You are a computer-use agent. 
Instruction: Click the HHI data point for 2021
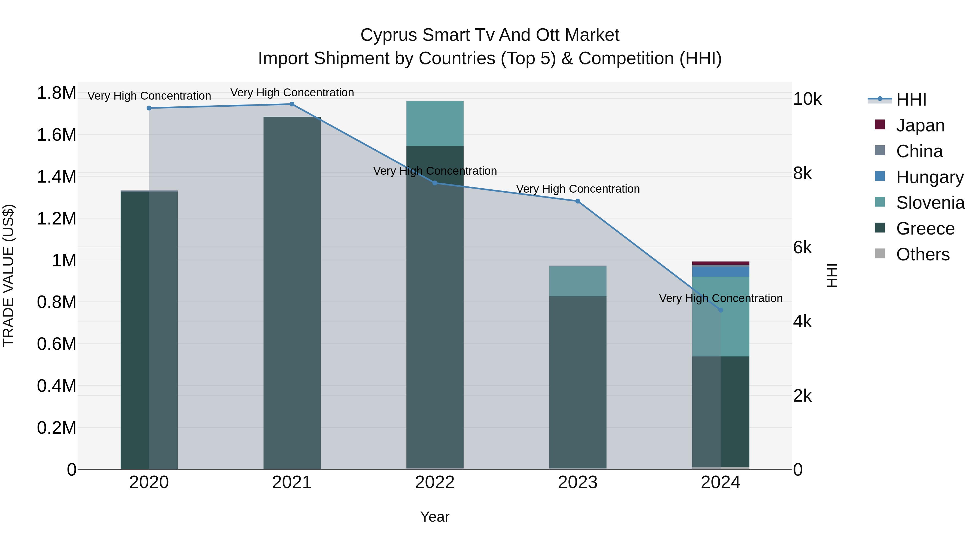[292, 104]
